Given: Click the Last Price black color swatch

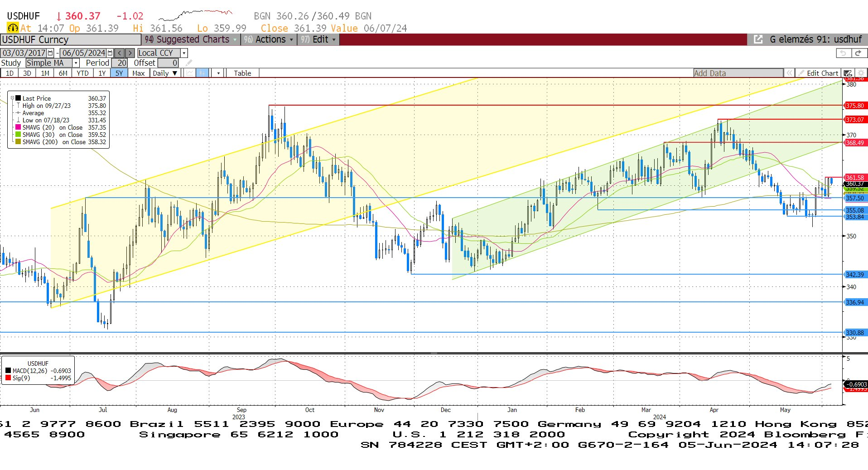Looking at the screenshot, I should [18, 98].
